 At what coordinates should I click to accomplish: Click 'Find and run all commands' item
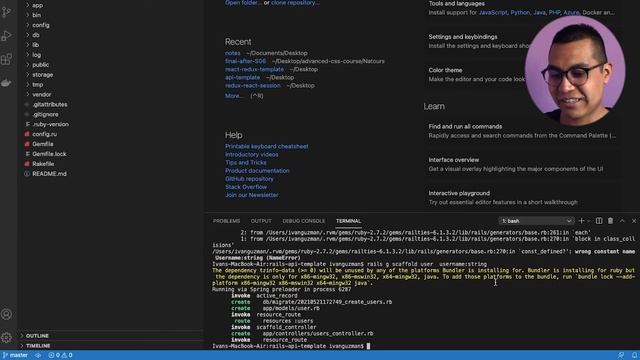(x=522, y=131)
